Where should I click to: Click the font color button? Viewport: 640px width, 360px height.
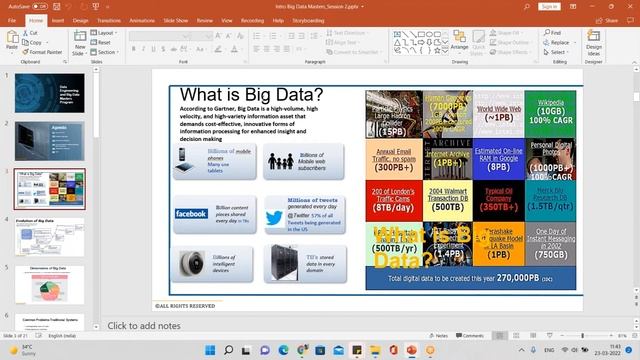coord(234,49)
